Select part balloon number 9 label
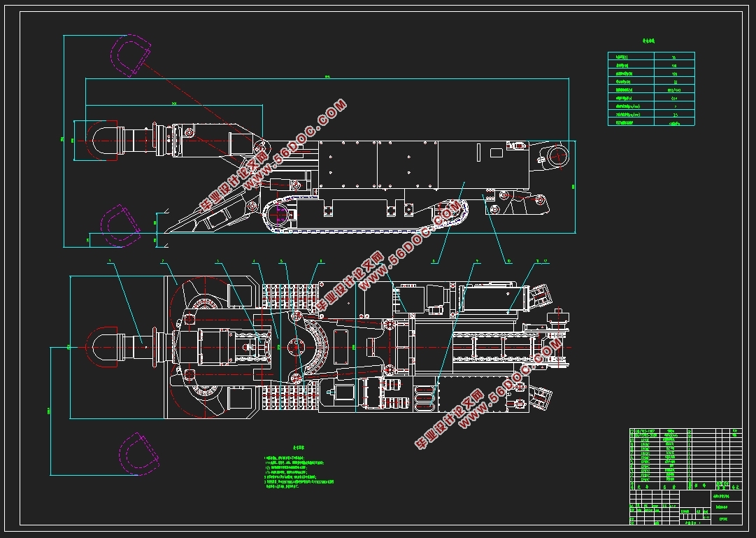Viewport: 756px width, 538px height. point(478,261)
